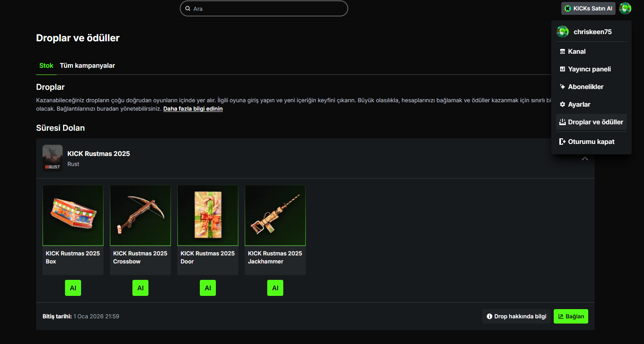Claim the Rustmas 2025 Box drop
Screen dimensions: 644x344
tap(73, 288)
